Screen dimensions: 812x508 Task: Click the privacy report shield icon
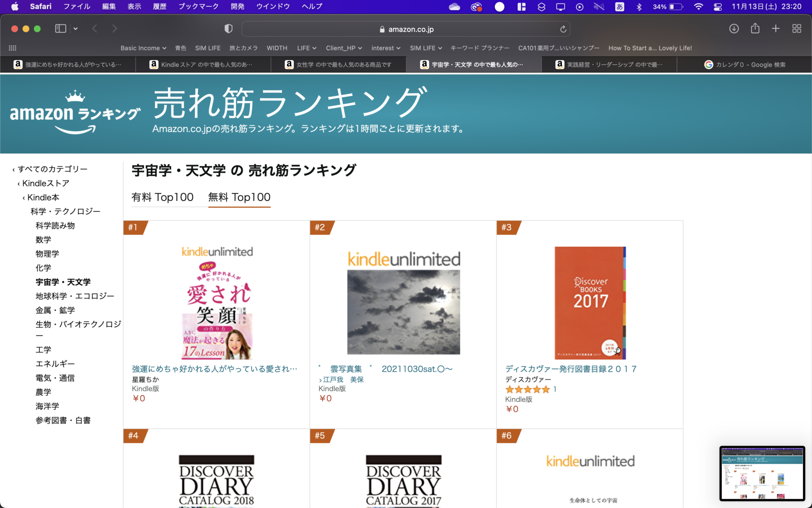pos(228,29)
